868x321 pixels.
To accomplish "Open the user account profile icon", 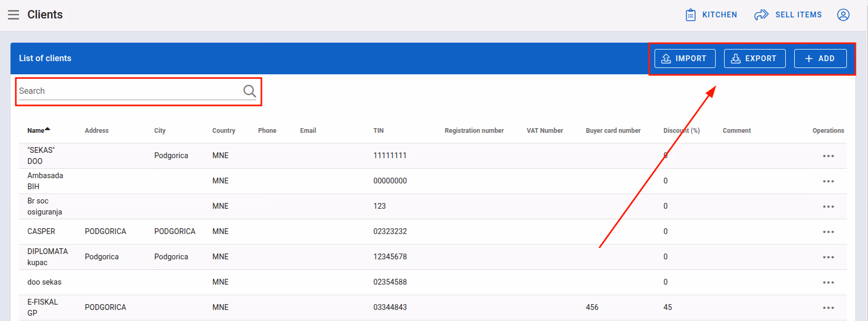I will point(843,15).
